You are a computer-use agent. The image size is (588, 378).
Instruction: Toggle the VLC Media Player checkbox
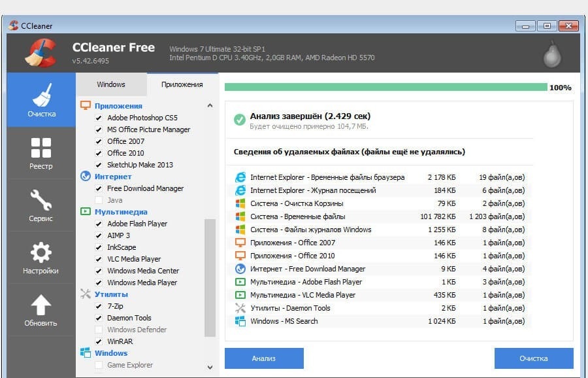(99, 260)
